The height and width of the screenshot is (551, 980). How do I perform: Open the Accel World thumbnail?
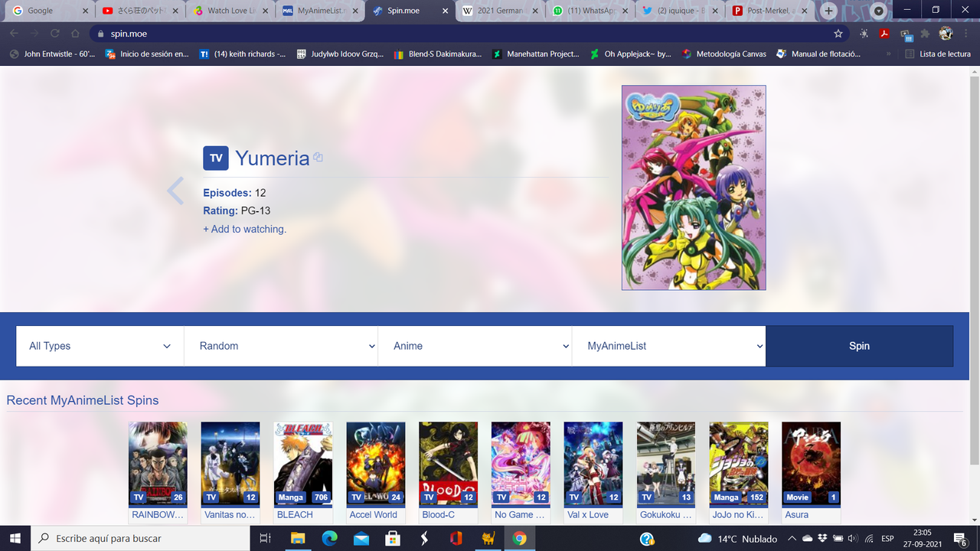(x=376, y=463)
